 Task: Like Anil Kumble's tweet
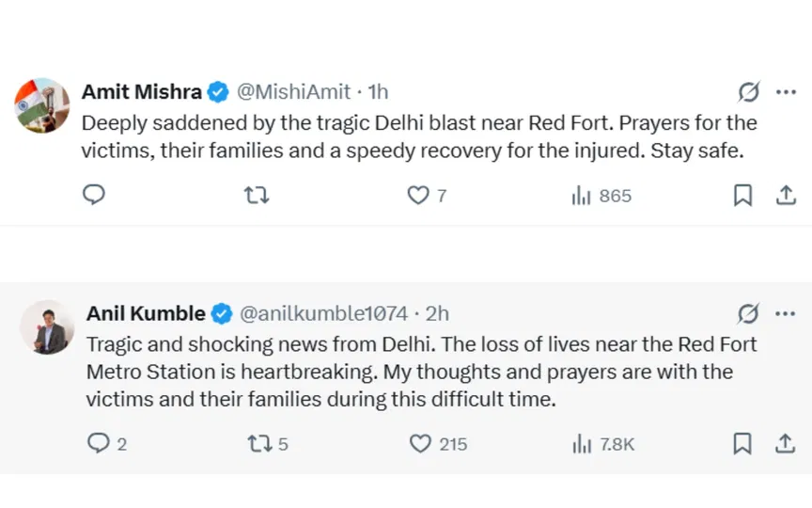pyautogui.click(x=422, y=443)
